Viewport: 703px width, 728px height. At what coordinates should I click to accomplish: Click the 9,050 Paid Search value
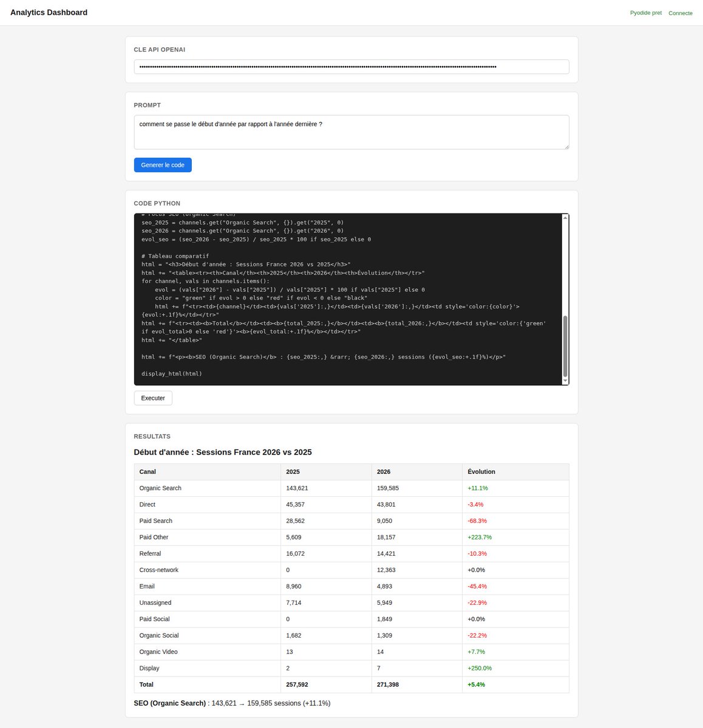[x=384, y=521]
